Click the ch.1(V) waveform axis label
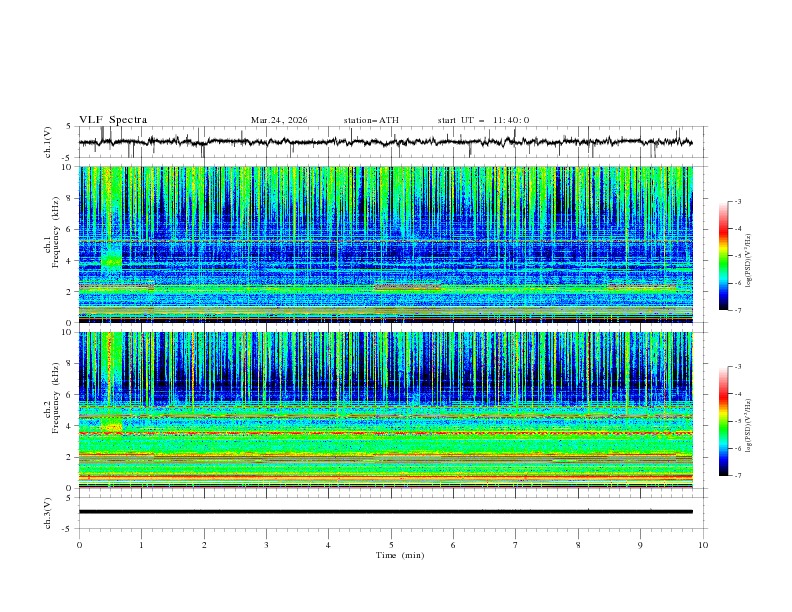This screenshot has width=792, height=612. coord(48,142)
